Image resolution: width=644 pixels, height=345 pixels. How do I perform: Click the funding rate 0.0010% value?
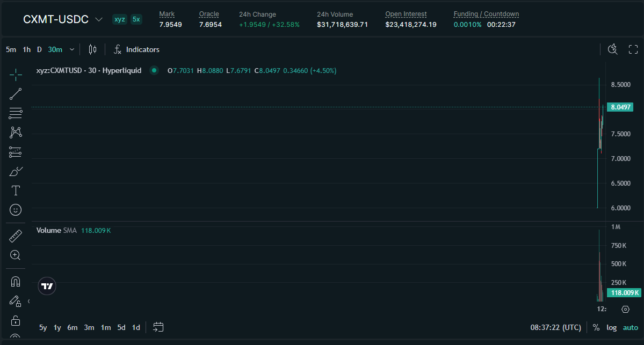467,25
